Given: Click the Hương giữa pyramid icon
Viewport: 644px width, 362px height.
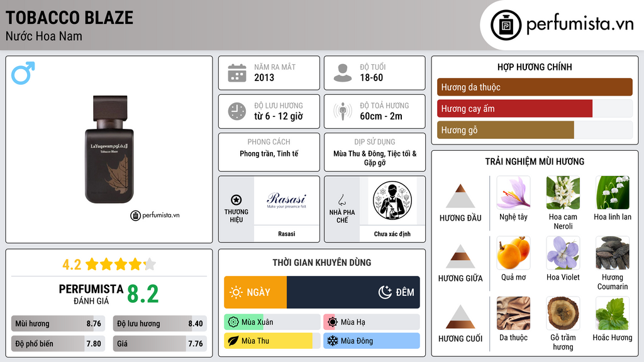Looking at the screenshot, I should (x=460, y=256).
